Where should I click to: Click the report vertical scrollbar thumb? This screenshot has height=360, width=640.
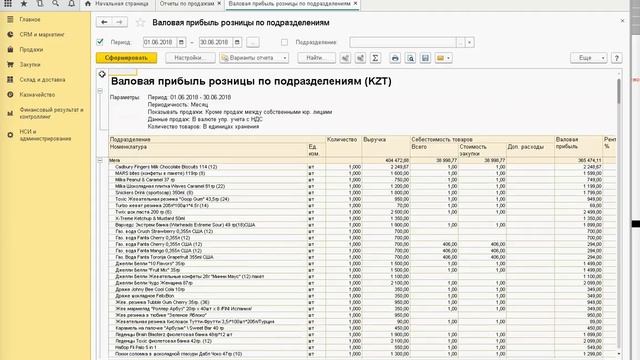pos(619,91)
